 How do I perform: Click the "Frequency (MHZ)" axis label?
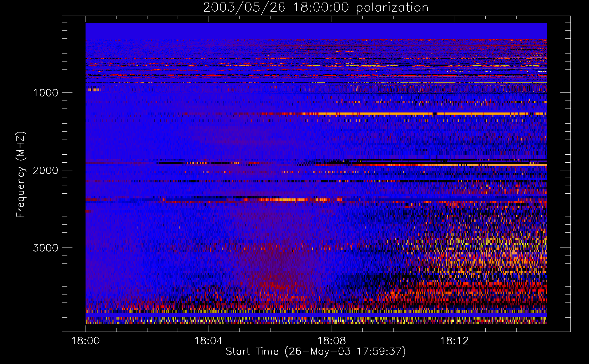pyautogui.click(x=21, y=175)
